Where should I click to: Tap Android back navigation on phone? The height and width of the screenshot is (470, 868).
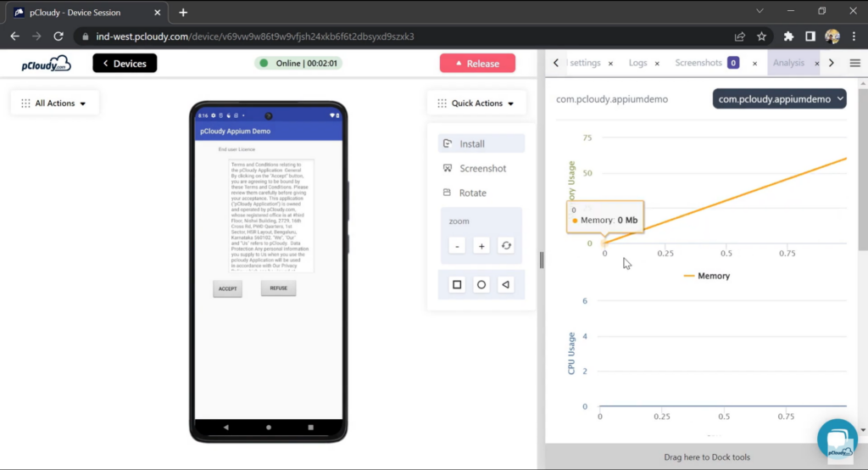pos(225,428)
